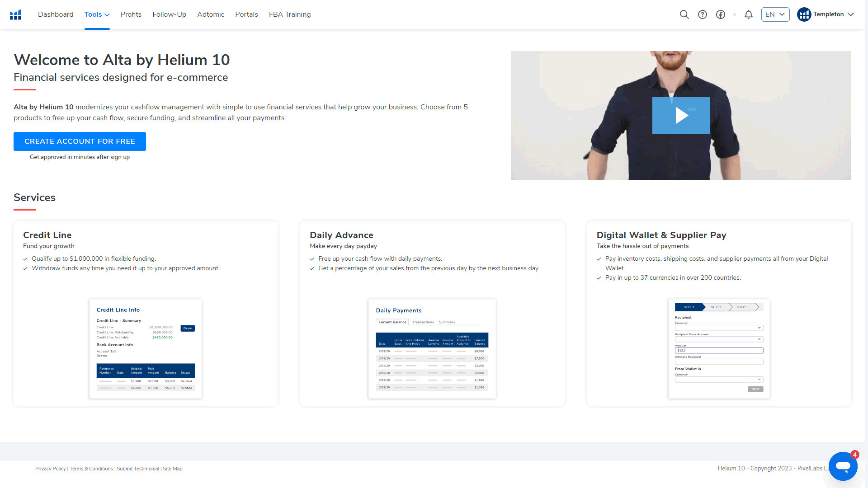Click the Privacy Policy footer link
The width and height of the screenshot is (868, 488).
click(x=51, y=468)
